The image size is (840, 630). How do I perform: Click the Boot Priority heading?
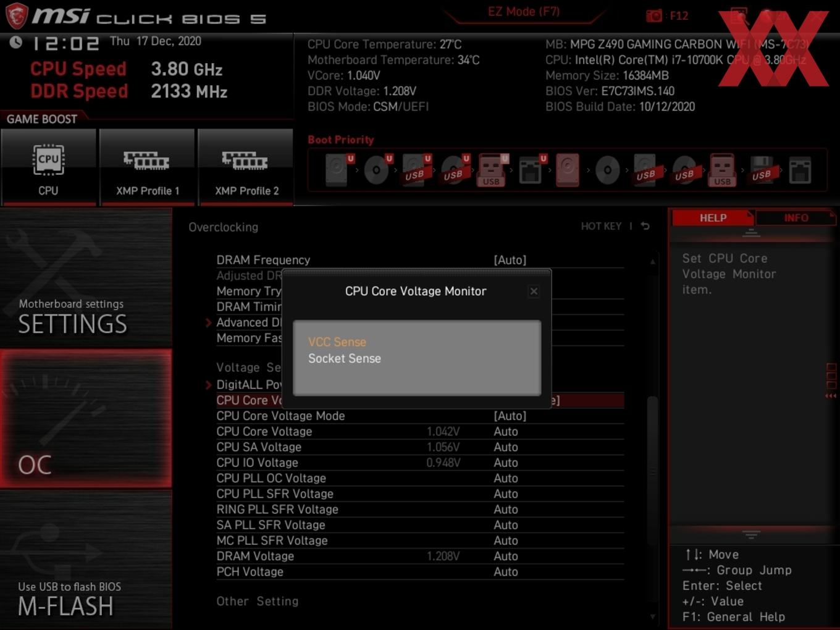(341, 140)
